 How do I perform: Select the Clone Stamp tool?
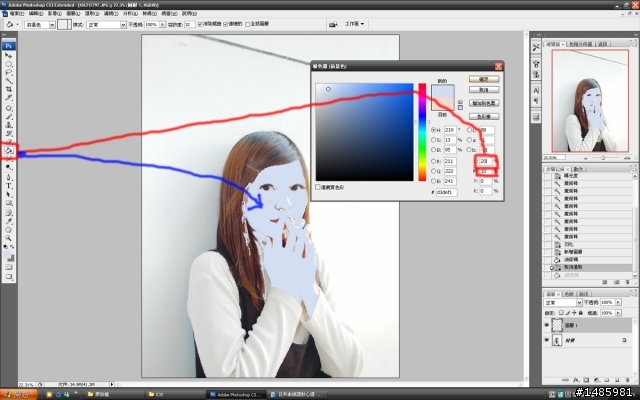pos(8,125)
